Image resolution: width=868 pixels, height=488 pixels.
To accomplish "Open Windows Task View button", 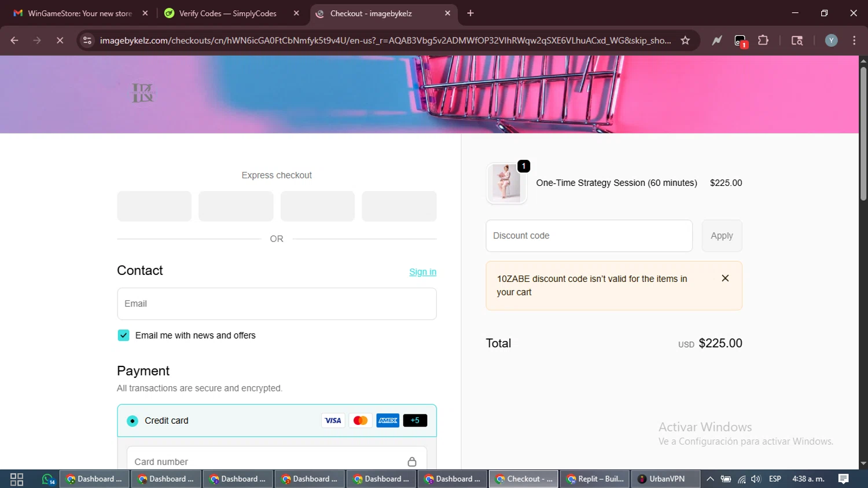I will click(17, 479).
